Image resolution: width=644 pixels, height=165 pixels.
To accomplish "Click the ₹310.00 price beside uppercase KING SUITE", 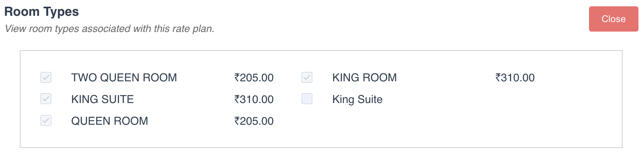I will tap(254, 99).
